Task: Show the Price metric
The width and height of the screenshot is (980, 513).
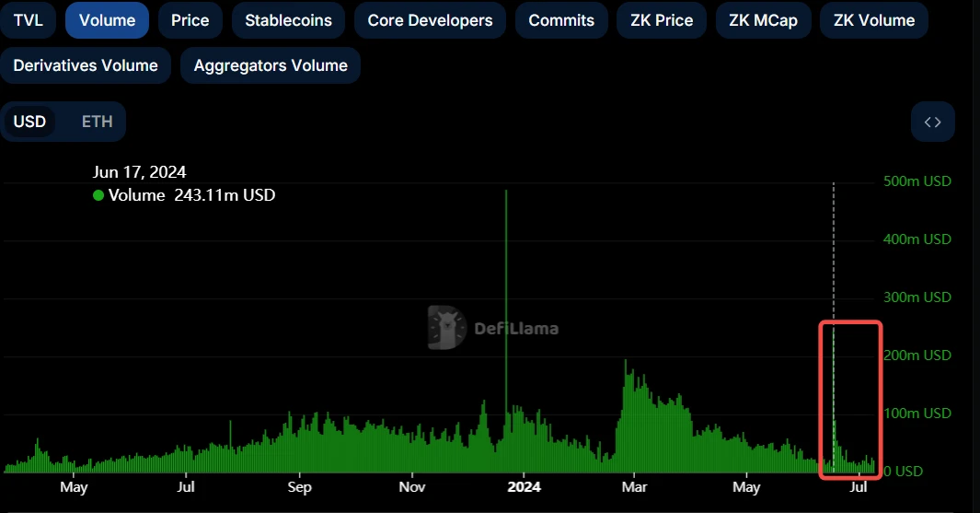Action: [x=190, y=20]
